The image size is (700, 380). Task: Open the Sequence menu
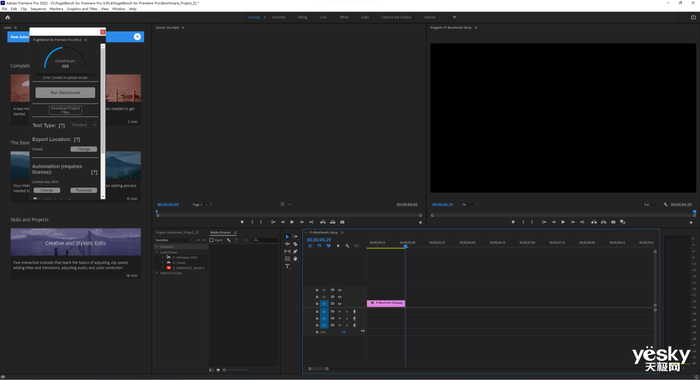point(38,9)
